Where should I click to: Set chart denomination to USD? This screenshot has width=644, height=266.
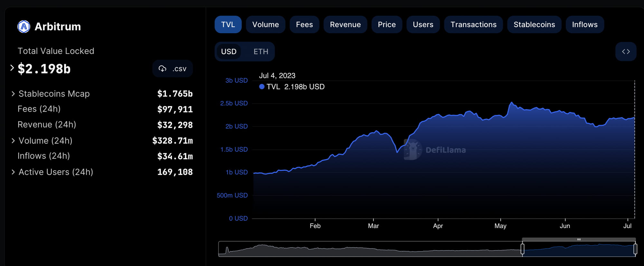tap(229, 52)
